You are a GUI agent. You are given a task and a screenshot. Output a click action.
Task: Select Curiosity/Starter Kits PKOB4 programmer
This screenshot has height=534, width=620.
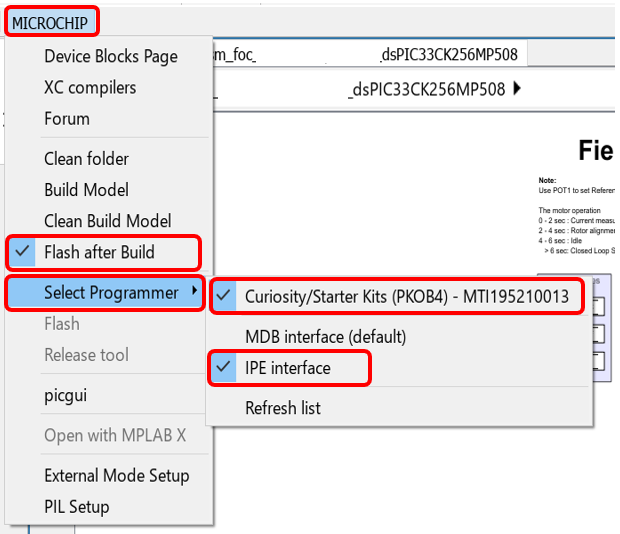point(397,296)
